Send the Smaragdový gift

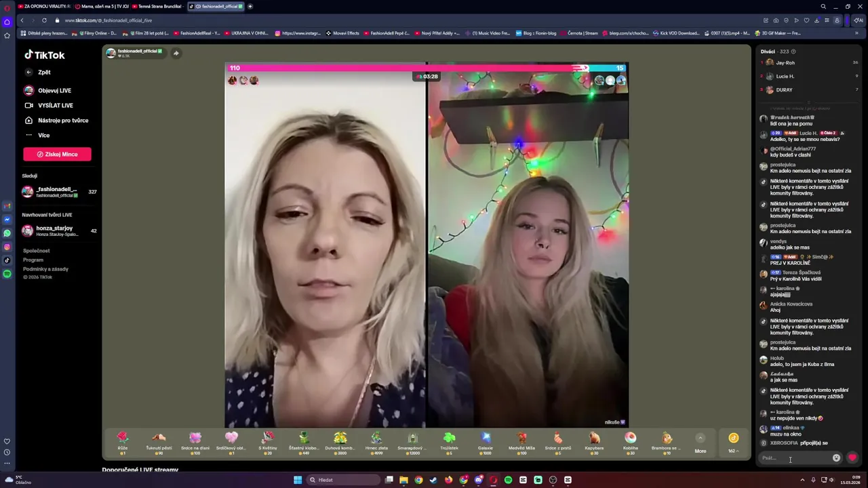coord(413,443)
